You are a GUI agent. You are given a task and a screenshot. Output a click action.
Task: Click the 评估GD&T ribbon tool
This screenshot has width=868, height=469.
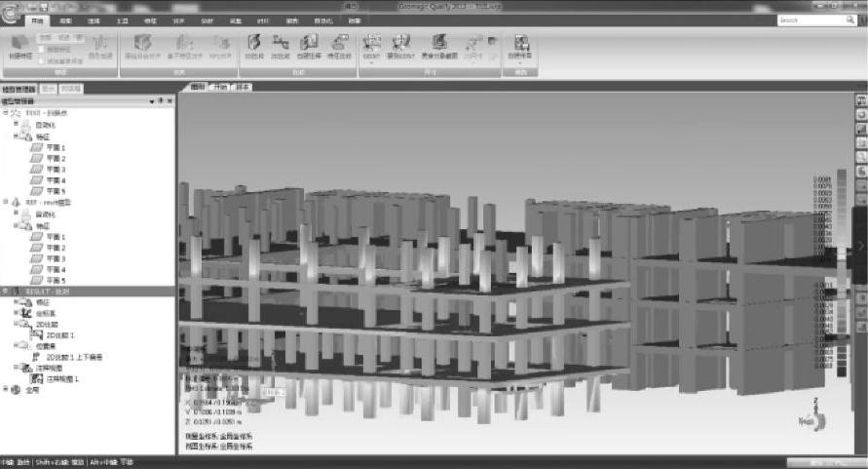point(400,47)
